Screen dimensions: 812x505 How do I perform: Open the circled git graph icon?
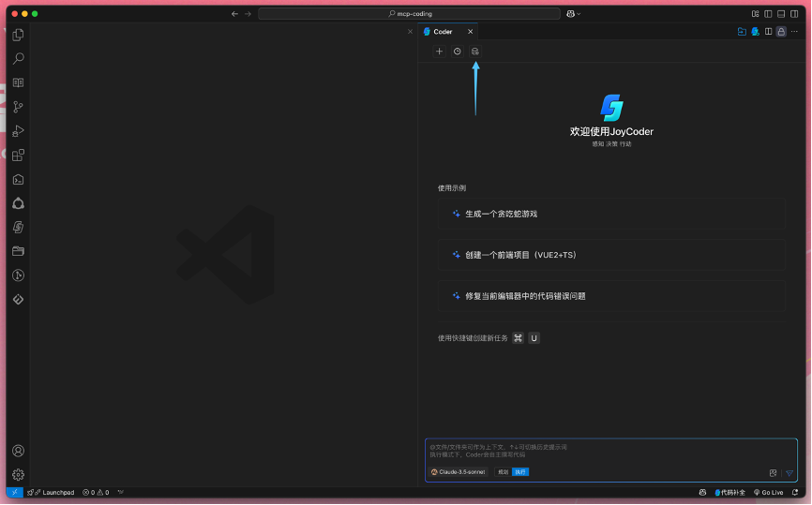click(x=18, y=275)
